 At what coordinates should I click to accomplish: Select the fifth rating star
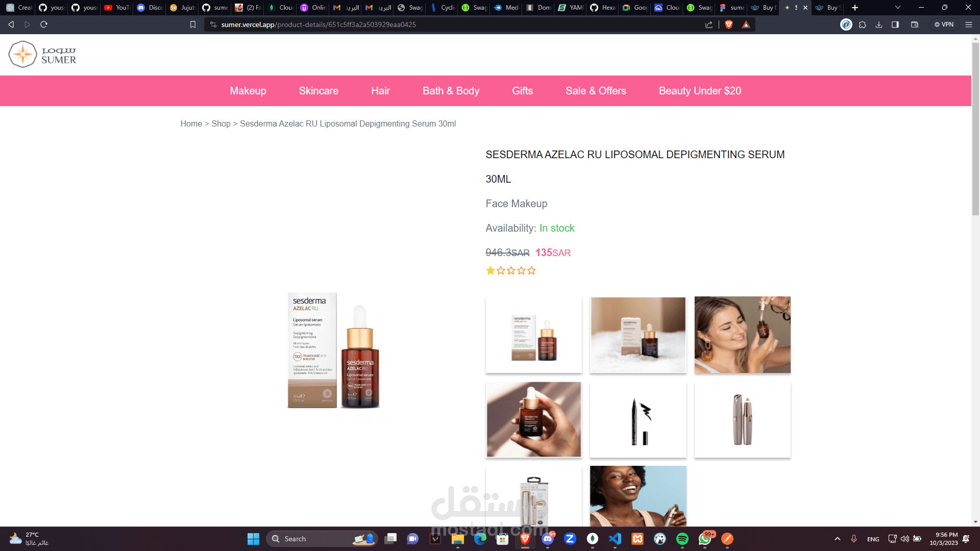coord(531,271)
